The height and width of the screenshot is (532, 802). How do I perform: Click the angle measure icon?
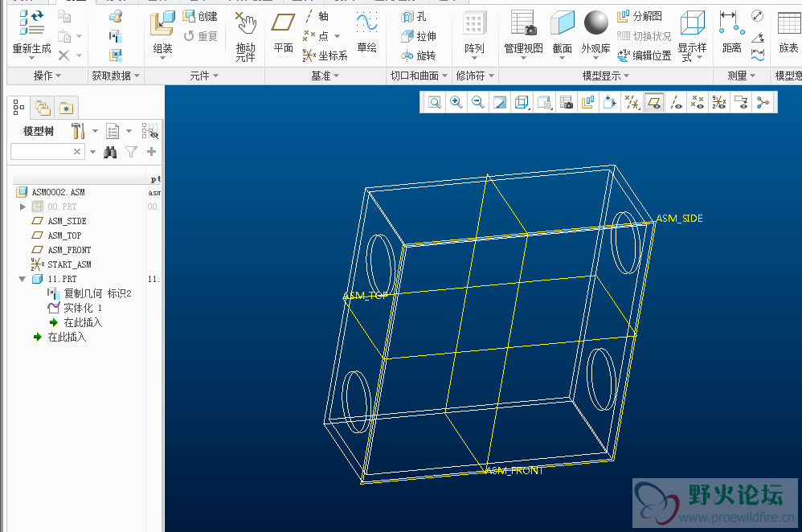[758, 37]
